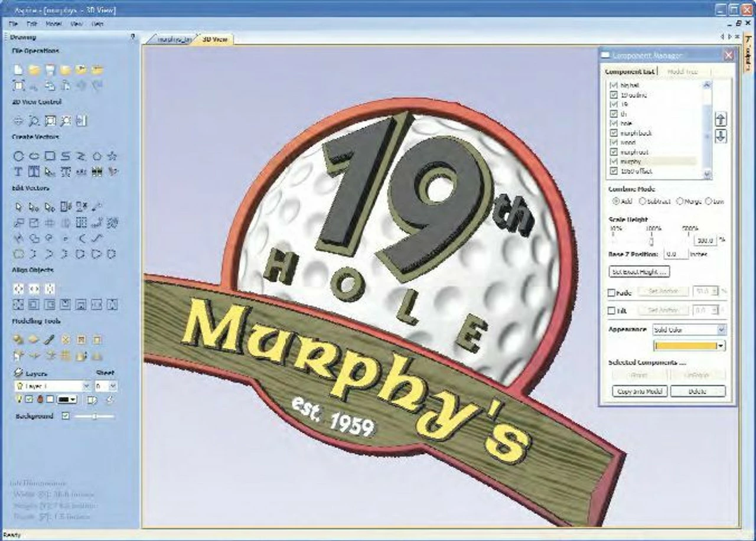Uncheck the Background checkbox

click(66, 416)
